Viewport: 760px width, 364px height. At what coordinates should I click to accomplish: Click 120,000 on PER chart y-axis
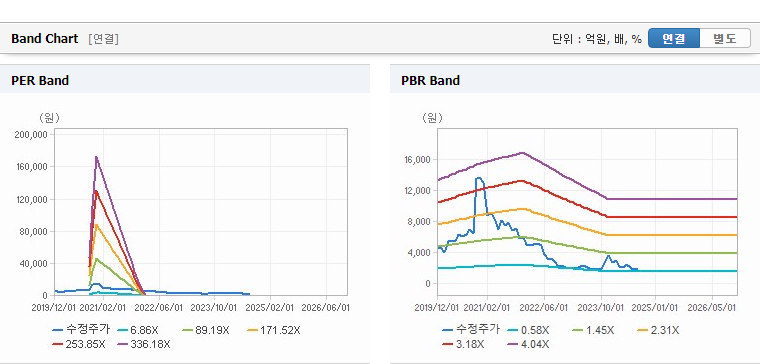31,199
